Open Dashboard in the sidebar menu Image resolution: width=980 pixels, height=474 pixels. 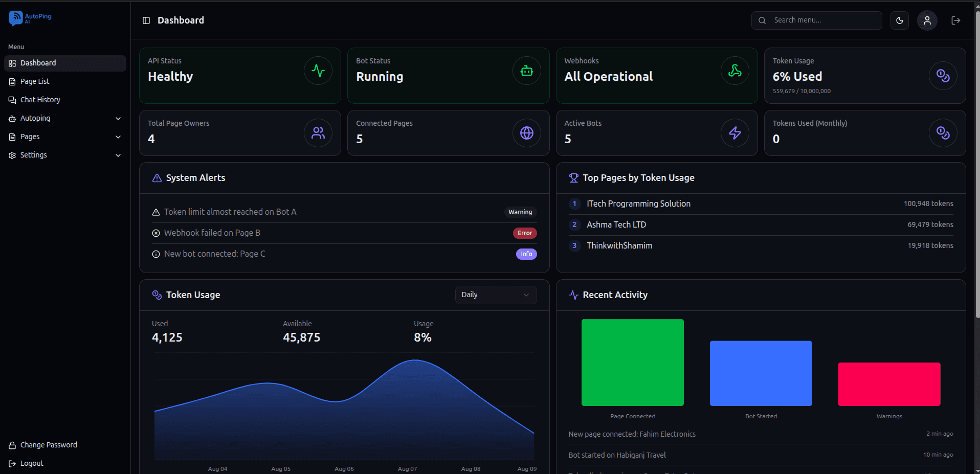point(65,63)
